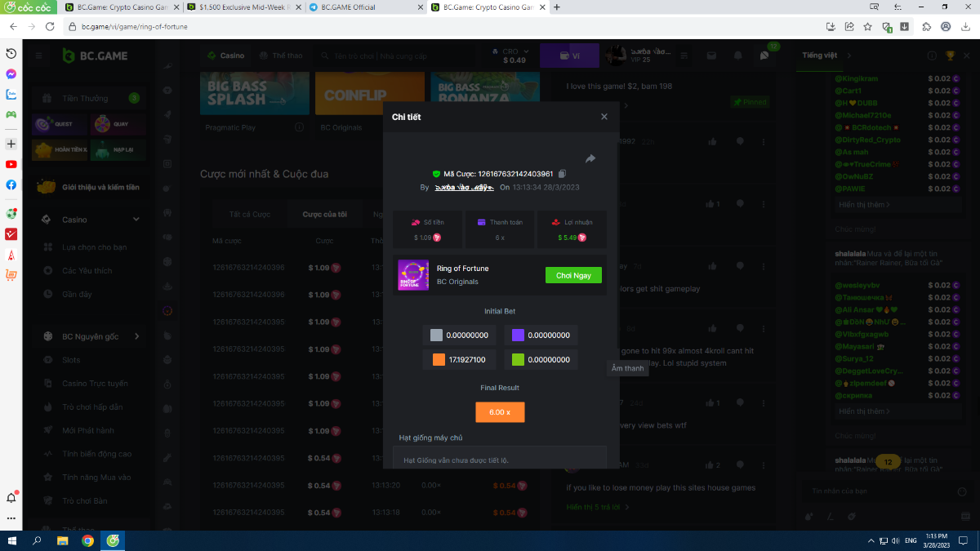The image size is (980, 551).
Task: Open the Tiếng việt chat language dropdown
Action: pyautogui.click(x=825, y=56)
